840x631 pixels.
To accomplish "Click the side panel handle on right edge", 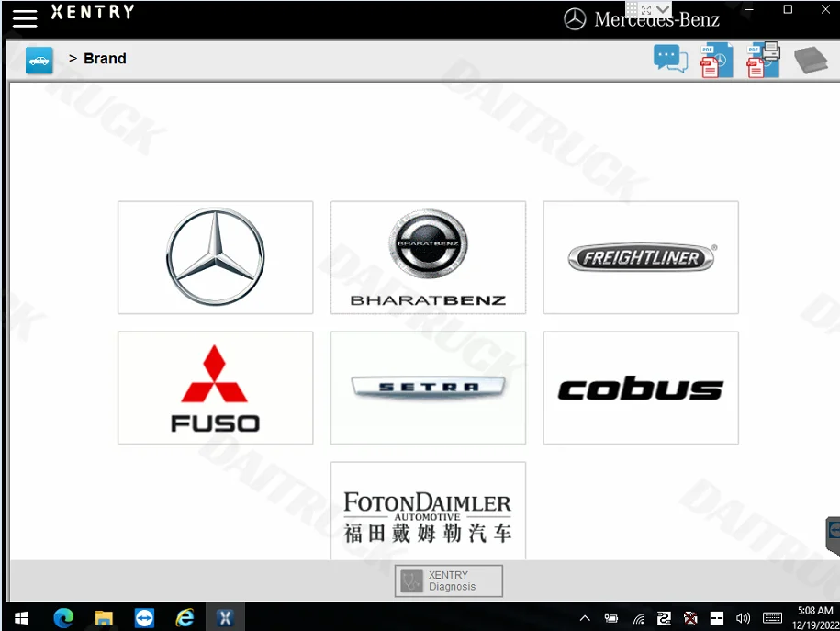I will point(833,535).
